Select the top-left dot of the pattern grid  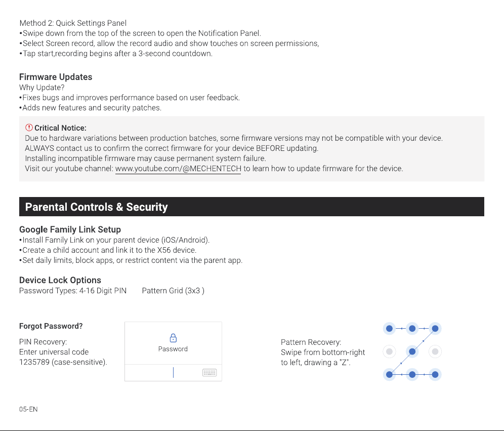[x=389, y=328]
